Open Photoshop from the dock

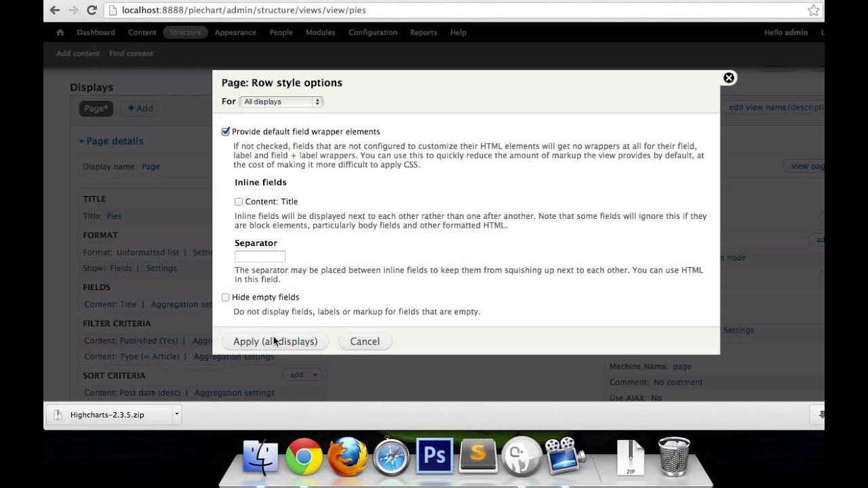coord(435,456)
